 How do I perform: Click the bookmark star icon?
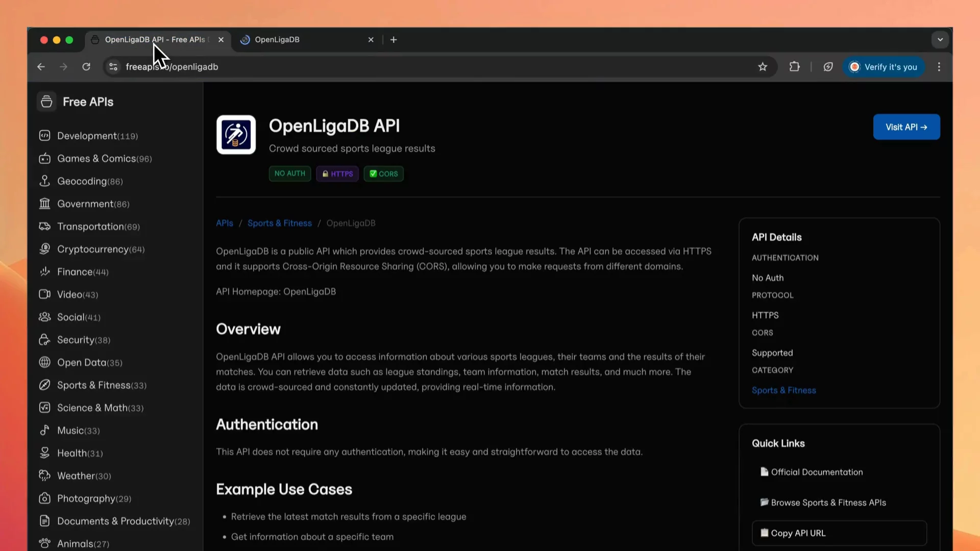(763, 67)
